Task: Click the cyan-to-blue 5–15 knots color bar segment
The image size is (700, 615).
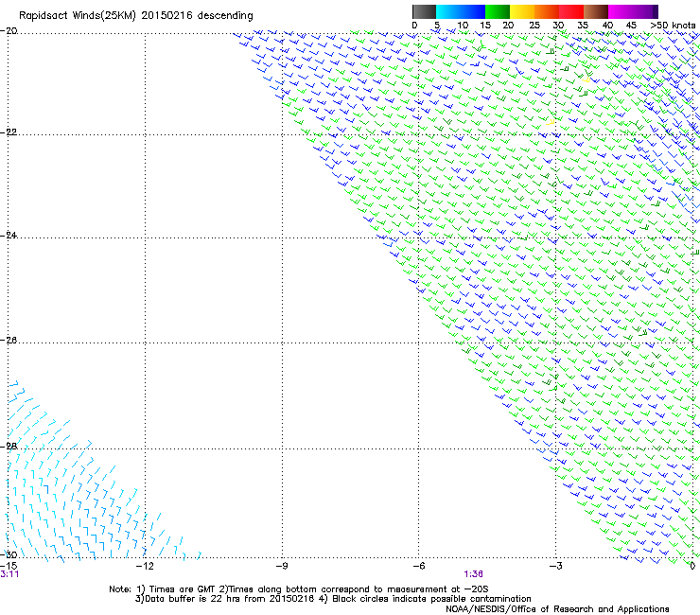Action: [x=461, y=11]
